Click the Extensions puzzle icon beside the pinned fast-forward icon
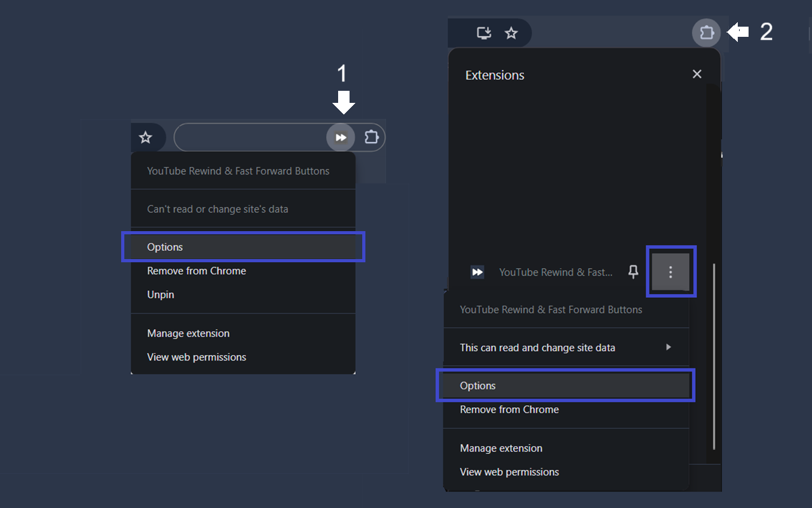 click(371, 137)
